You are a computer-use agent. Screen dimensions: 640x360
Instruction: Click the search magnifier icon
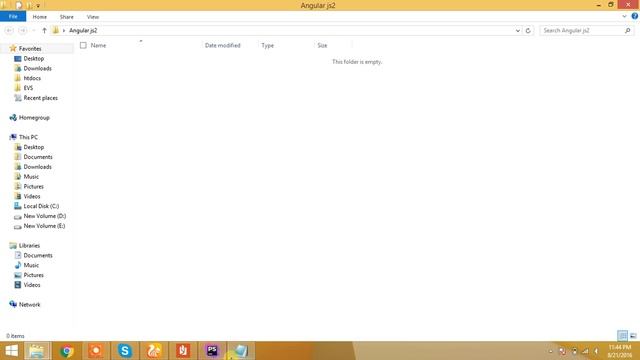(628, 31)
